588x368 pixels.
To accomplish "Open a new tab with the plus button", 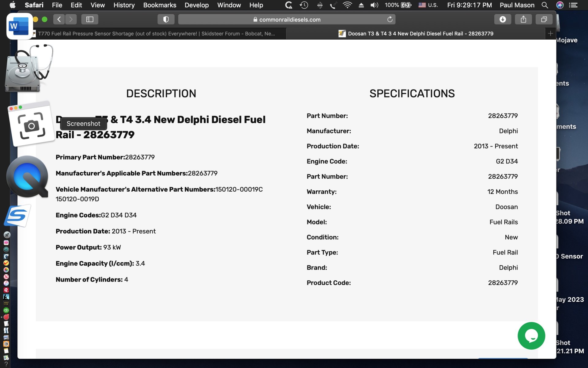I will (550, 33).
